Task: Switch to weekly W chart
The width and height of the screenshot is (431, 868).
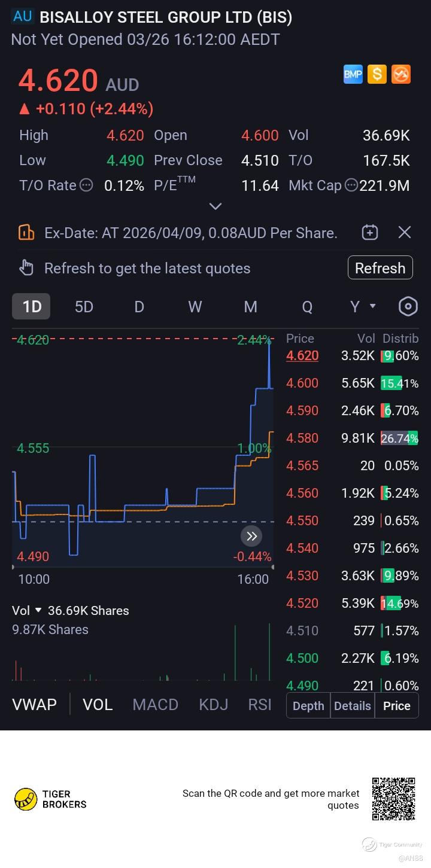Action: coord(195,307)
